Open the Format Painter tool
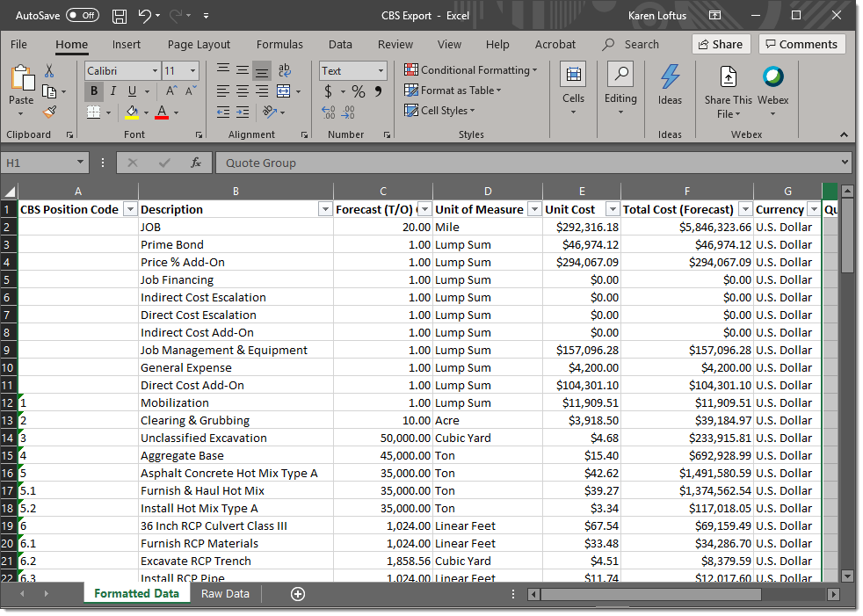This screenshot has width=863, height=616. [x=51, y=111]
